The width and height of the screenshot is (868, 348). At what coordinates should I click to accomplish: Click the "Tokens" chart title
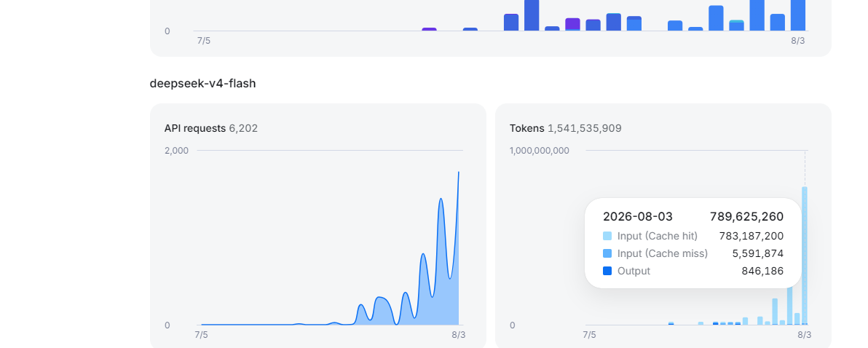[x=527, y=128]
